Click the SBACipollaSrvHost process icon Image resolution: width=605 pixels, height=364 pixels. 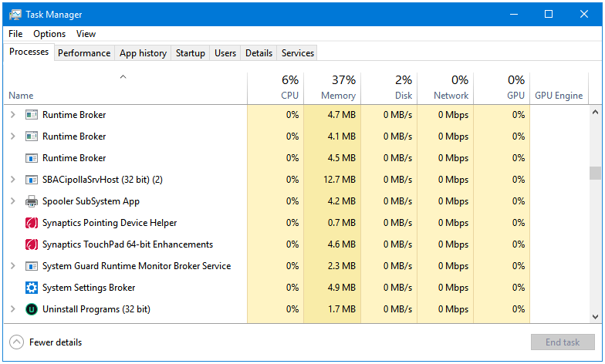[32, 180]
